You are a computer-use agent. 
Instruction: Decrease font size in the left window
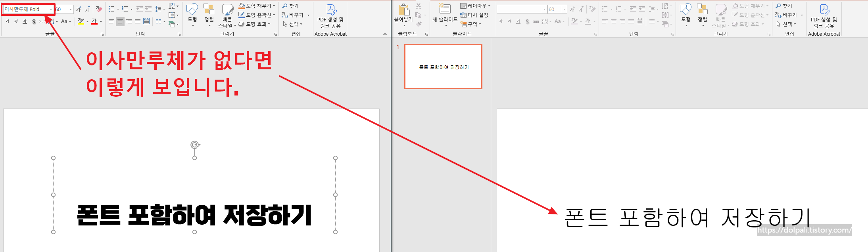tap(87, 9)
